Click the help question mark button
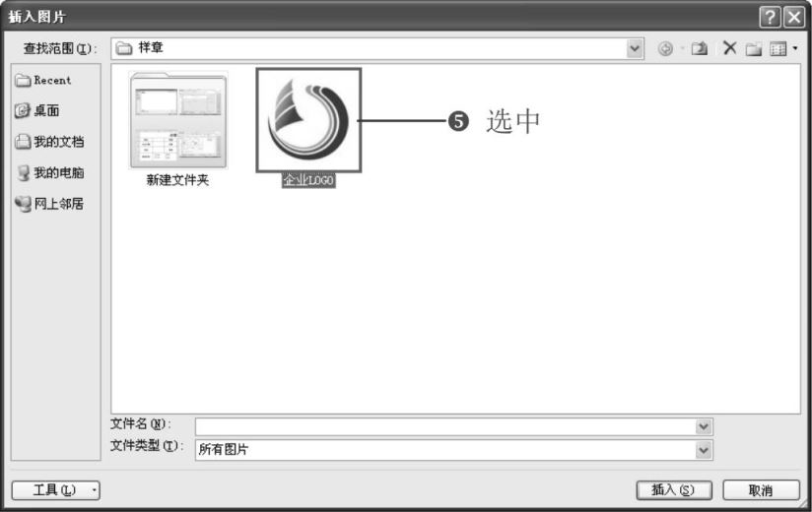 770,17
